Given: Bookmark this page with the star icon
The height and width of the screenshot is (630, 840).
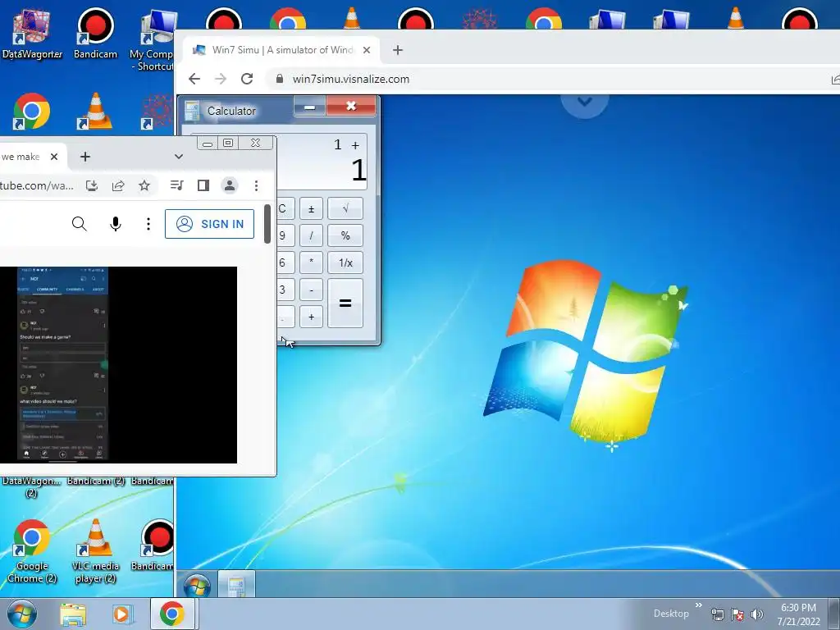Looking at the screenshot, I should click(x=144, y=185).
